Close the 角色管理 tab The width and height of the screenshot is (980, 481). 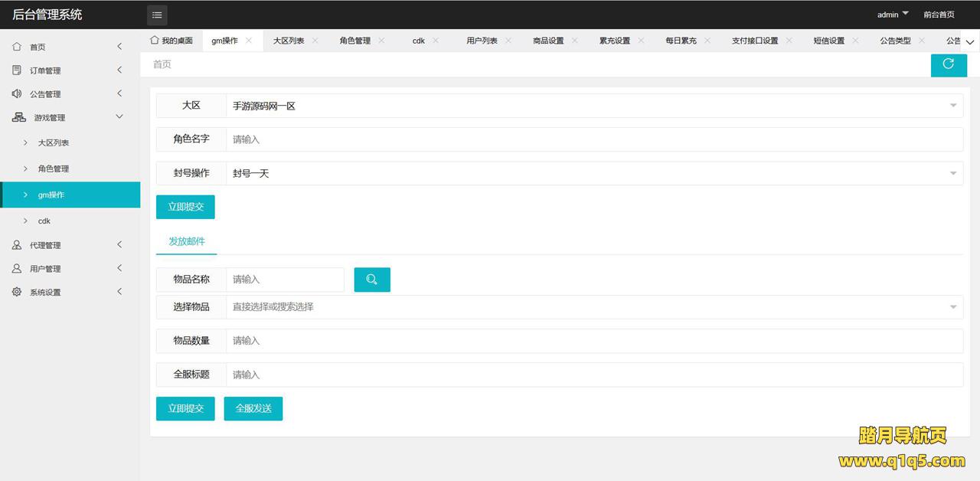click(381, 41)
